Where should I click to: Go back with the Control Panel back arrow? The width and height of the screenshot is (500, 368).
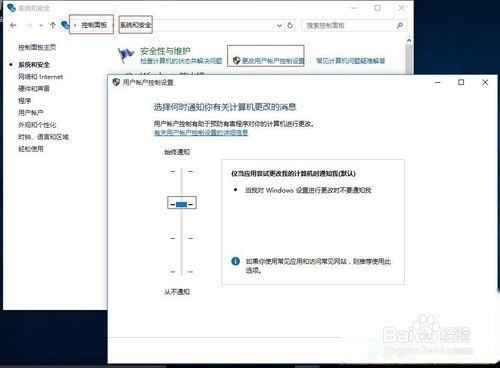[13, 25]
